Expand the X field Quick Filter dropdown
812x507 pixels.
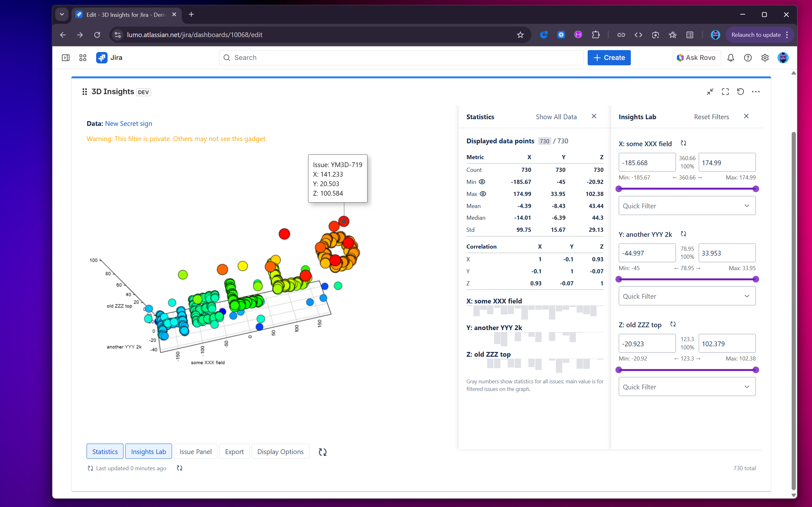click(687, 205)
